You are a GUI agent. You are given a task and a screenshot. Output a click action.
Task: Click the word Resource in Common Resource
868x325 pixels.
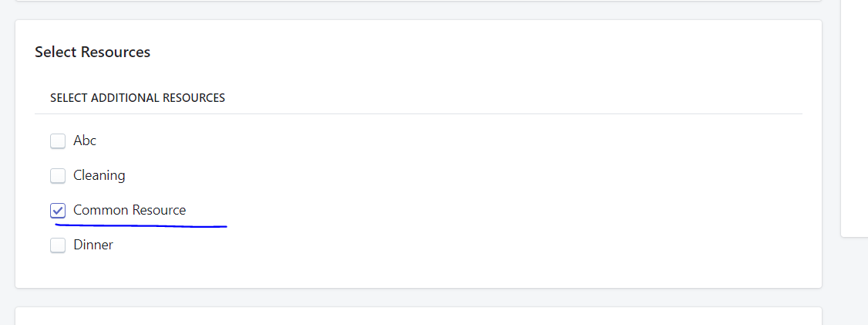(158, 210)
